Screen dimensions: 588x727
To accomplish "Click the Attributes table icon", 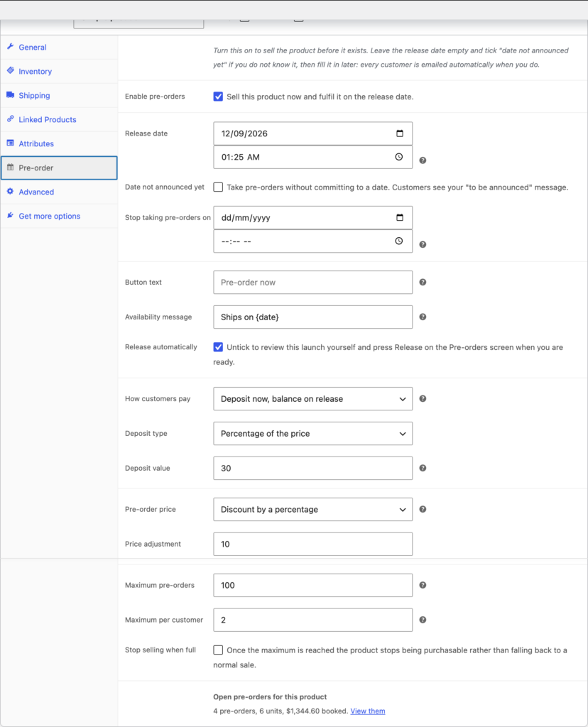I will click(10, 143).
